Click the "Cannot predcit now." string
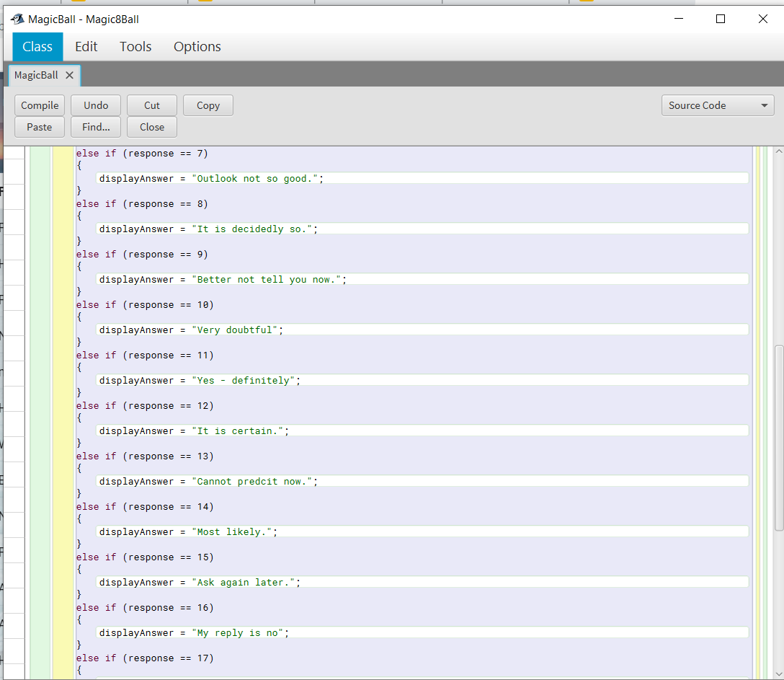The width and height of the screenshot is (784, 680). click(252, 482)
